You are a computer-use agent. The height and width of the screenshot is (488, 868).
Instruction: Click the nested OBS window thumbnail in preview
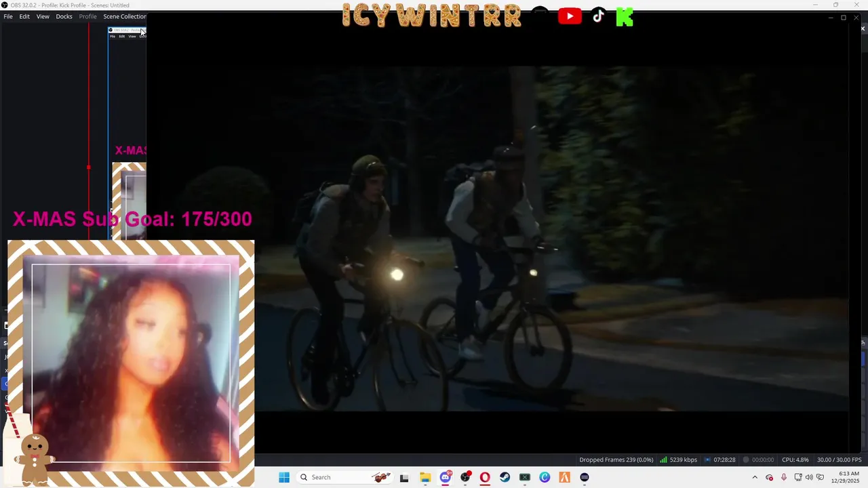pos(127,133)
